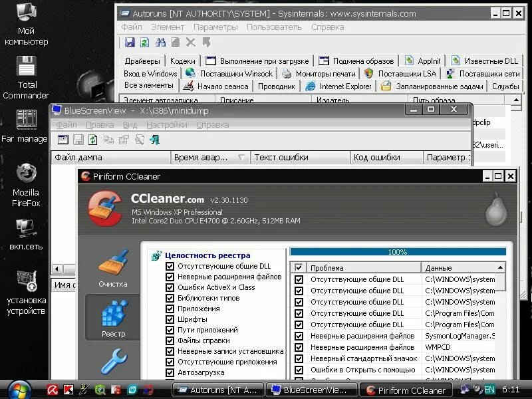Image resolution: width=532 pixels, height=399 pixels.
Task: Click Проблема column header in CCleaner
Action: [364, 268]
